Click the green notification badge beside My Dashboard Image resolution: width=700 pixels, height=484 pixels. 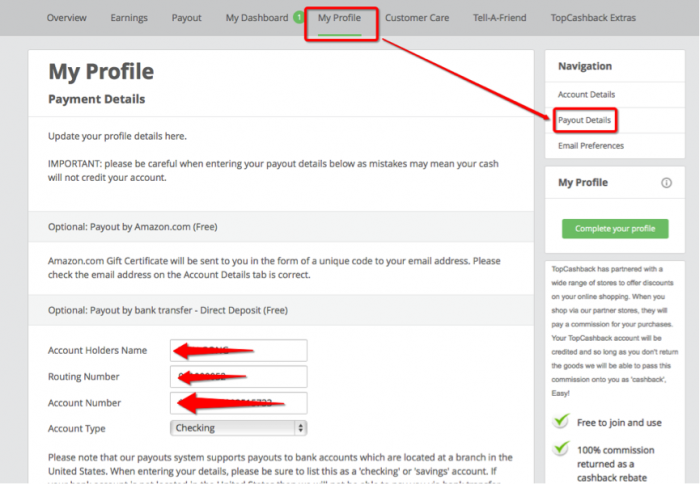pos(298,17)
